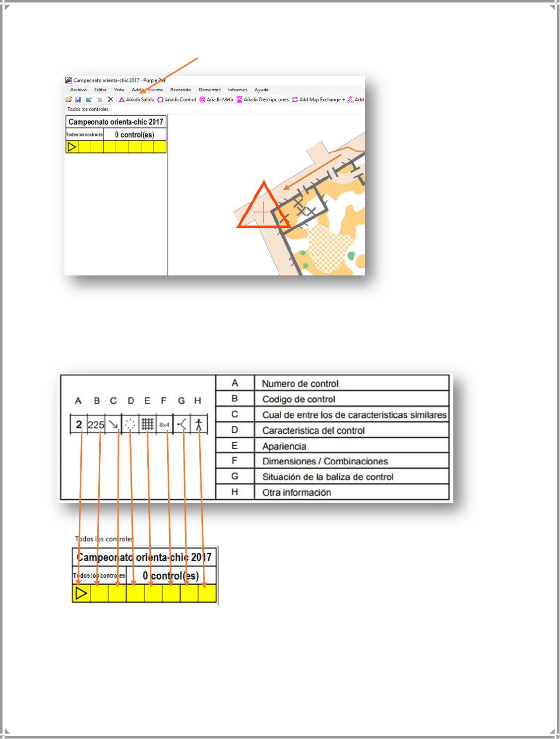Click the Undo arrow icon

tap(89, 100)
